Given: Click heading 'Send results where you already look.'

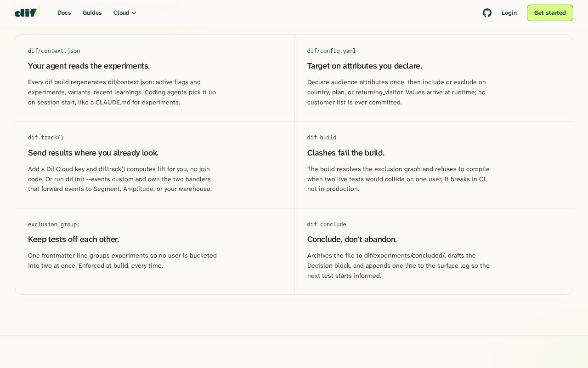Looking at the screenshot, I should [x=93, y=153].
